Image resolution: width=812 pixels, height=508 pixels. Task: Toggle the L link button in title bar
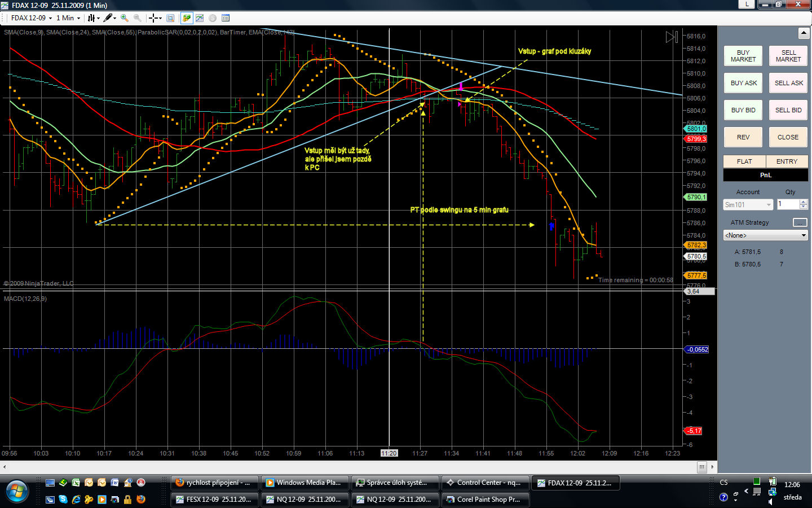(x=747, y=5)
